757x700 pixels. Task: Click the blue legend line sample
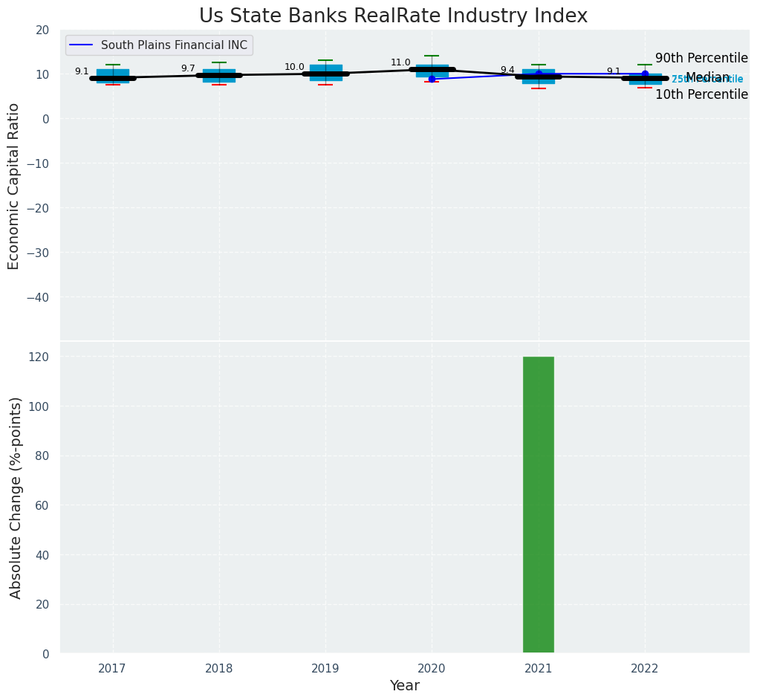tap(80, 45)
